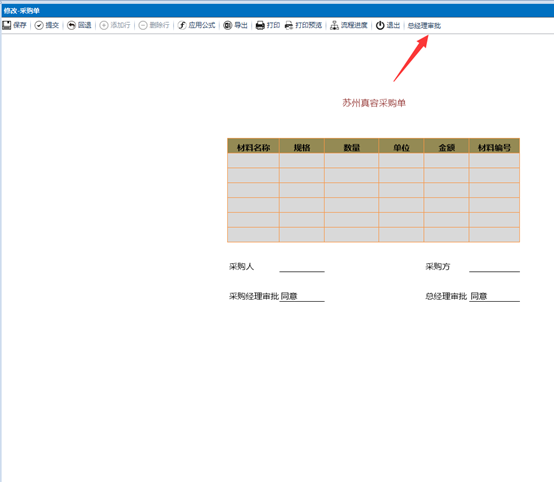Viewport: 554px width, 482px height.
Task: Select the 金额 column header
Action: pos(446,147)
